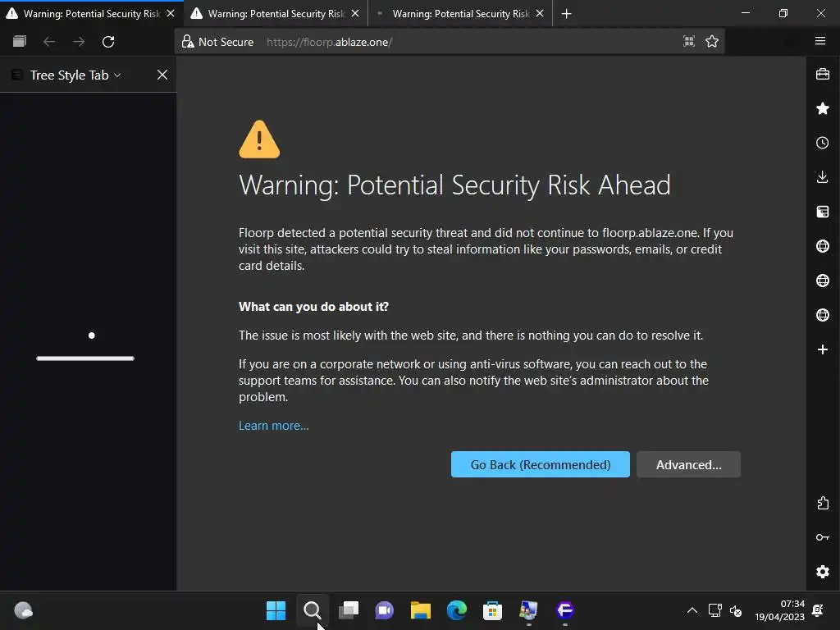Open second globe web panel in sidebar
This screenshot has width=840, height=630.
822,281
